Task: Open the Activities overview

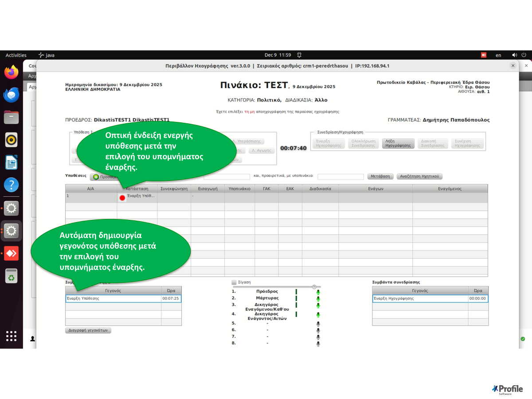Action: point(16,55)
